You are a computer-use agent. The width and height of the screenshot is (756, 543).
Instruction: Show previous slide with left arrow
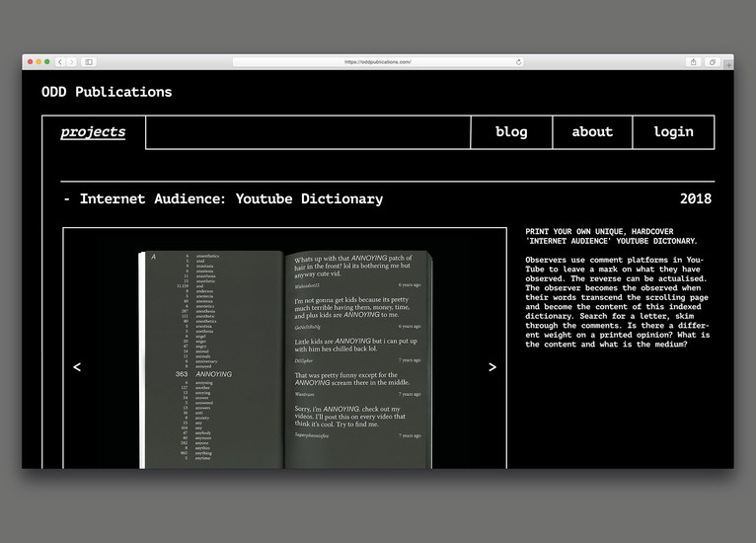tap(77, 367)
